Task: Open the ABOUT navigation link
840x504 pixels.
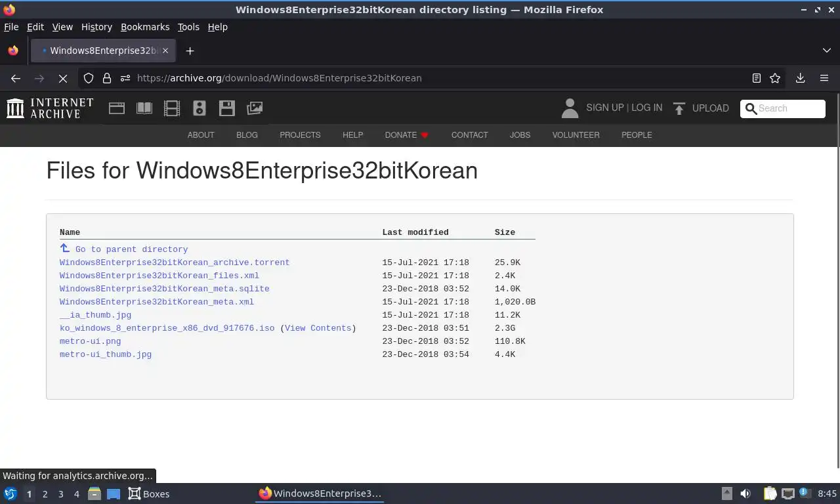Action: [x=201, y=135]
